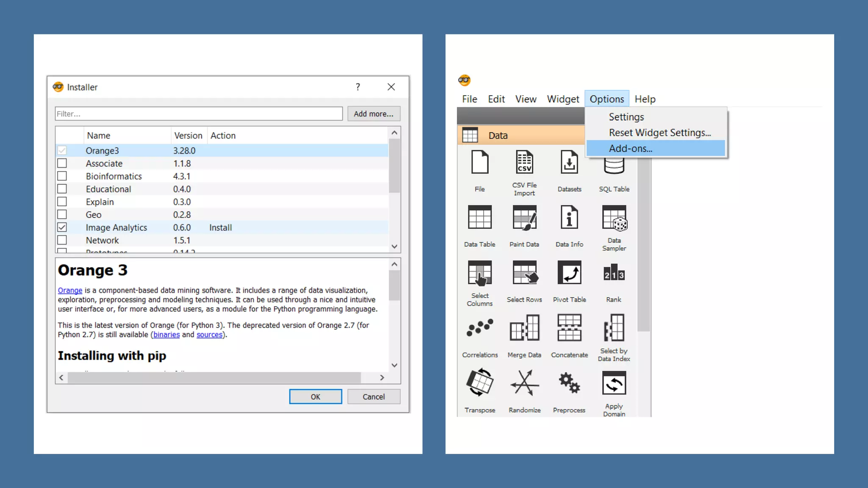Click the Filter text field
The image size is (868, 488).
[198, 114]
